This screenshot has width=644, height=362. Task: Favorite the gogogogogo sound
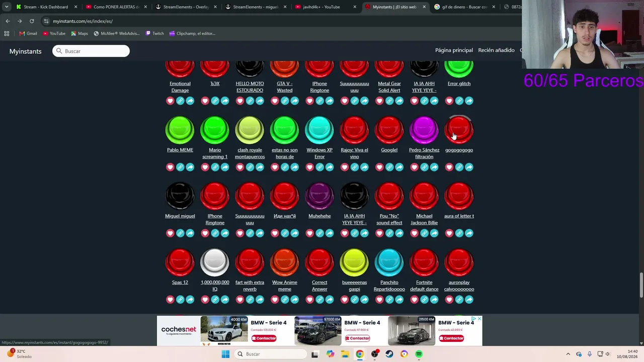[449, 167]
